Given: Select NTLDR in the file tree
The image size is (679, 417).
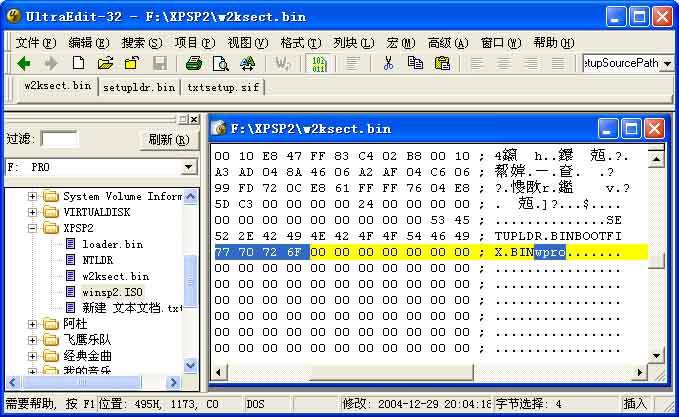Looking at the screenshot, I should click(97, 260).
